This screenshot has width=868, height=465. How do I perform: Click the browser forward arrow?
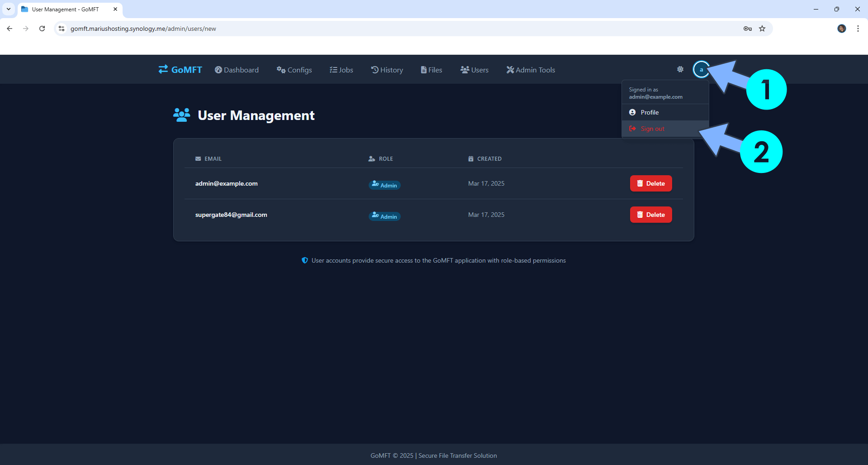point(26,29)
